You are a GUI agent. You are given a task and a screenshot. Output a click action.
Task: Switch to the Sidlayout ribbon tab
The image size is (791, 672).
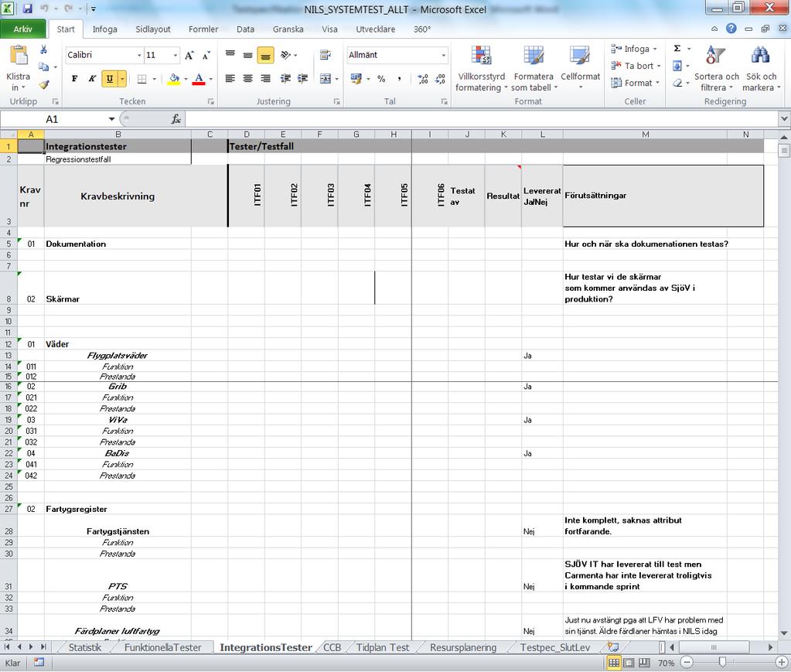[x=153, y=29]
